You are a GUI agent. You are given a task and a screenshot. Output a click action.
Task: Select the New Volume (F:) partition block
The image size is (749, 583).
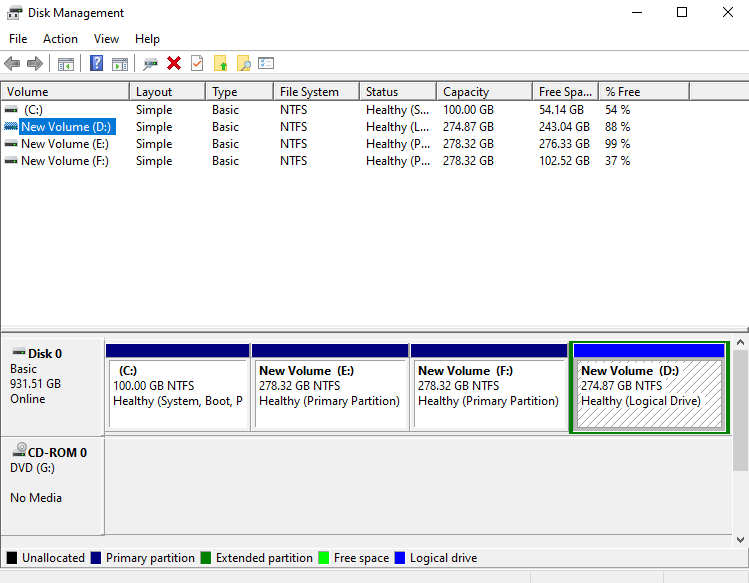tap(489, 387)
